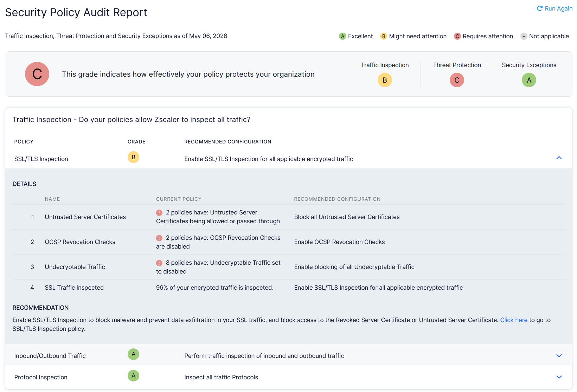Click the OCSP Revocation Checks name cell
The height and width of the screenshot is (392, 577).
coord(80,242)
